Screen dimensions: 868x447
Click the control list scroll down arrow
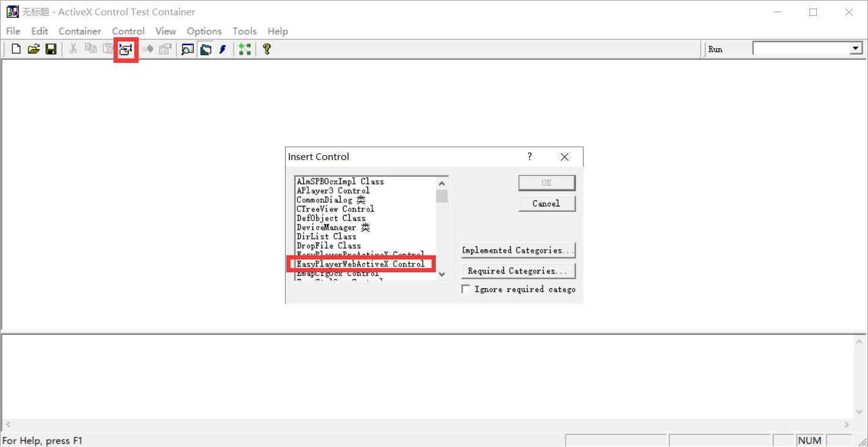[442, 275]
